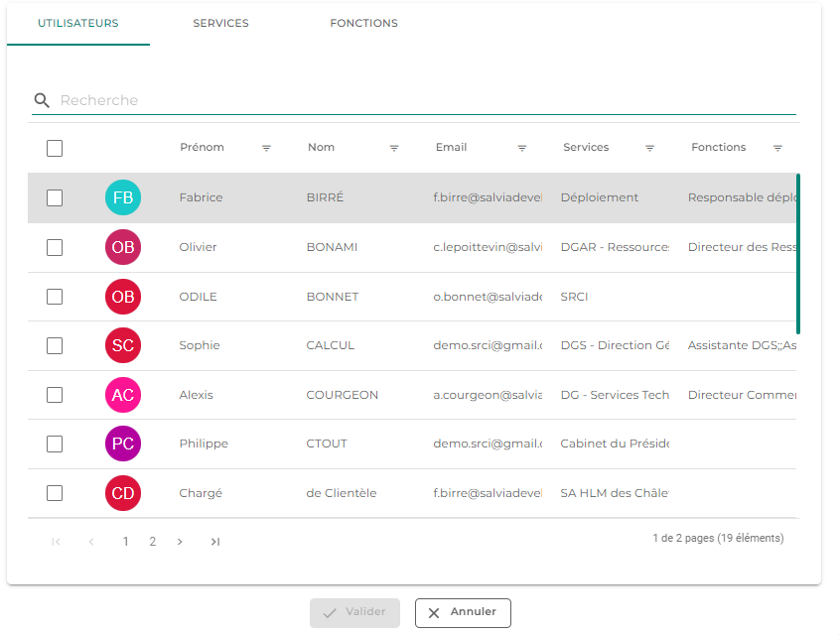Click the Annuler button
The image size is (840, 635).
coord(463,612)
